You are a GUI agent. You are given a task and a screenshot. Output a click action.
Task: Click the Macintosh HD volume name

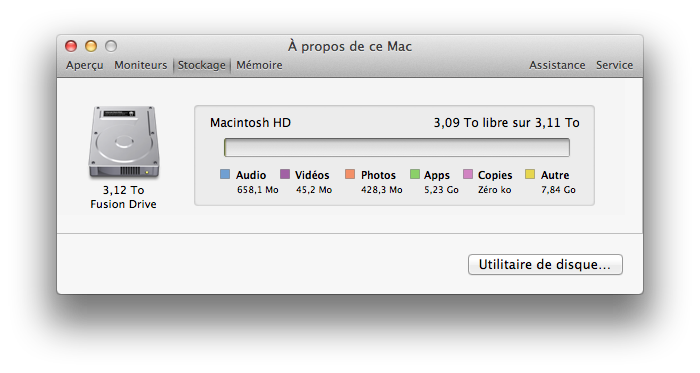pyautogui.click(x=250, y=123)
